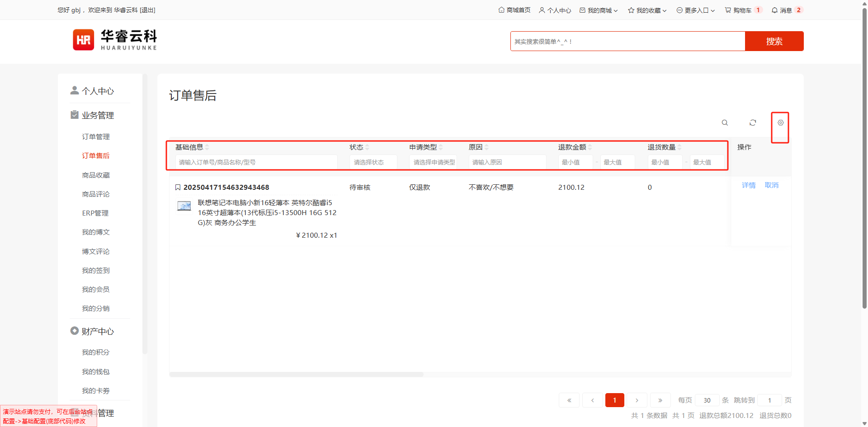
Task: Sort by the 退货数量 column arrows
Action: pyautogui.click(x=679, y=147)
